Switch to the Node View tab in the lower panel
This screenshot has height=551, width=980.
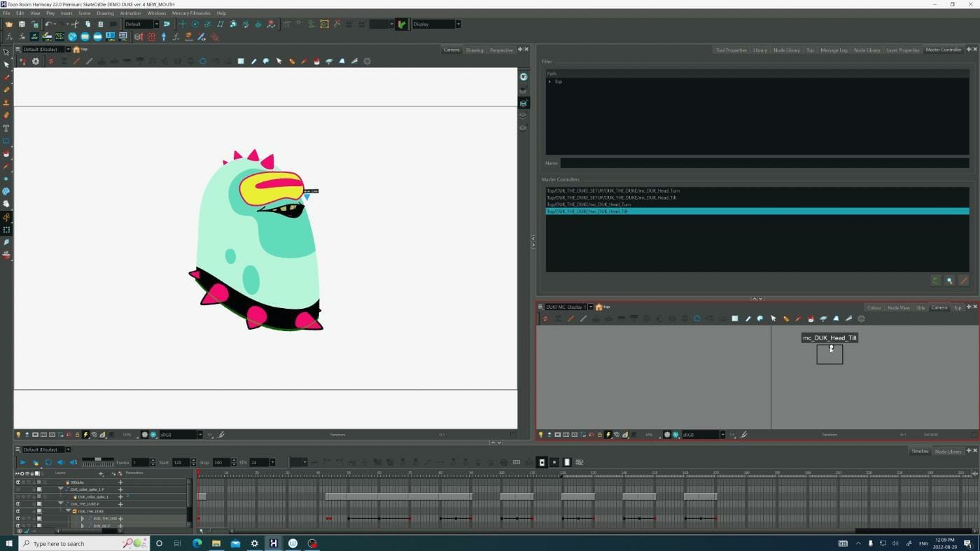tap(898, 307)
